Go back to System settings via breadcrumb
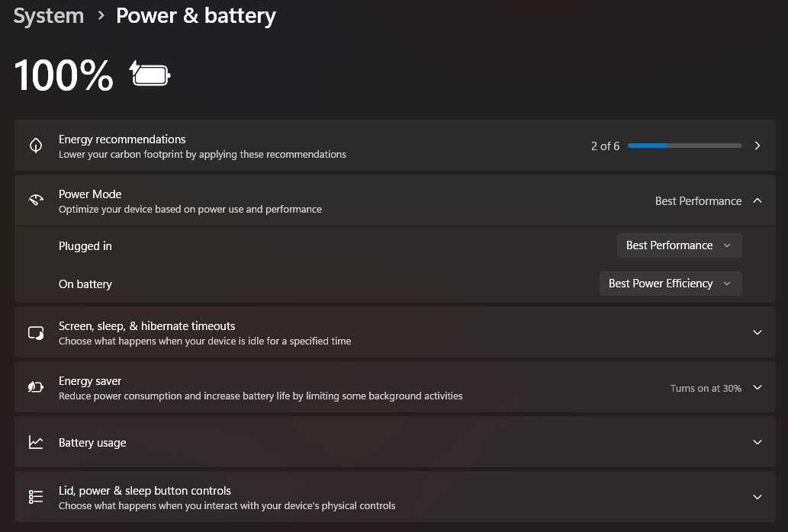This screenshot has width=788, height=532. 48,15
